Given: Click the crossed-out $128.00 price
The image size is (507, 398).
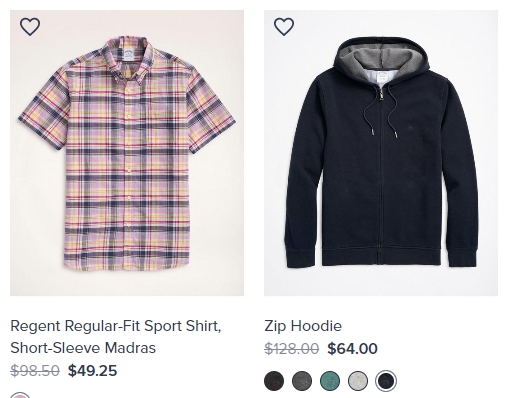Looking at the screenshot, I should click(292, 349).
